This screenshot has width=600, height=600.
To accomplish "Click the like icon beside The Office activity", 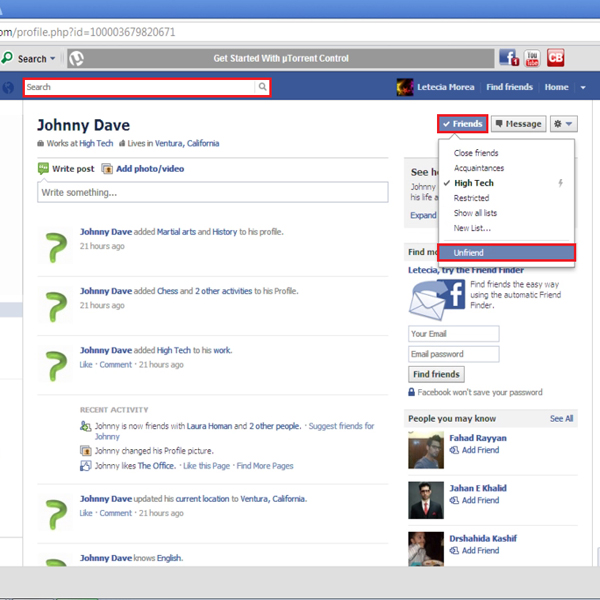I will [85, 465].
